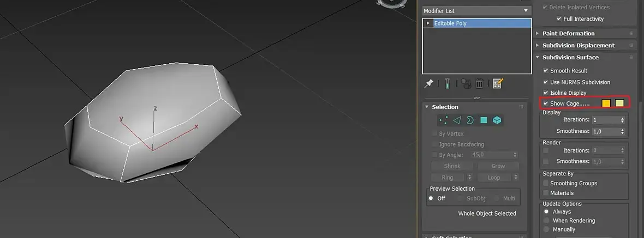This screenshot has width=644, height=238.
Task: Enable Render Iterations checkbox
Action: pyautogui.click(x=546, y=150)
